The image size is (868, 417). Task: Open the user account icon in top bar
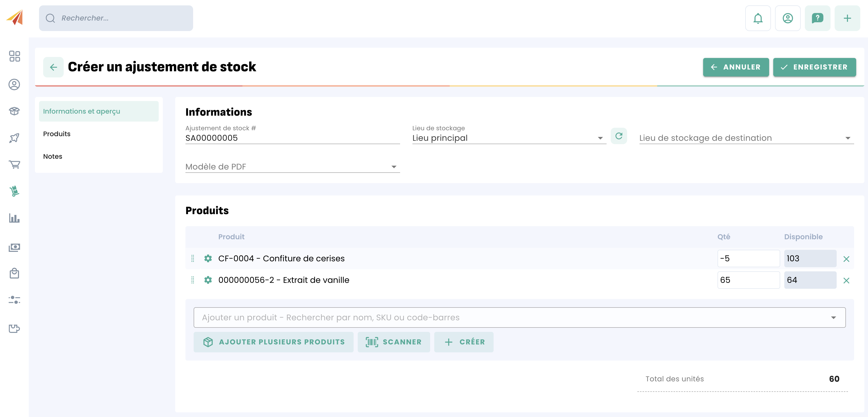click(787, 18)
